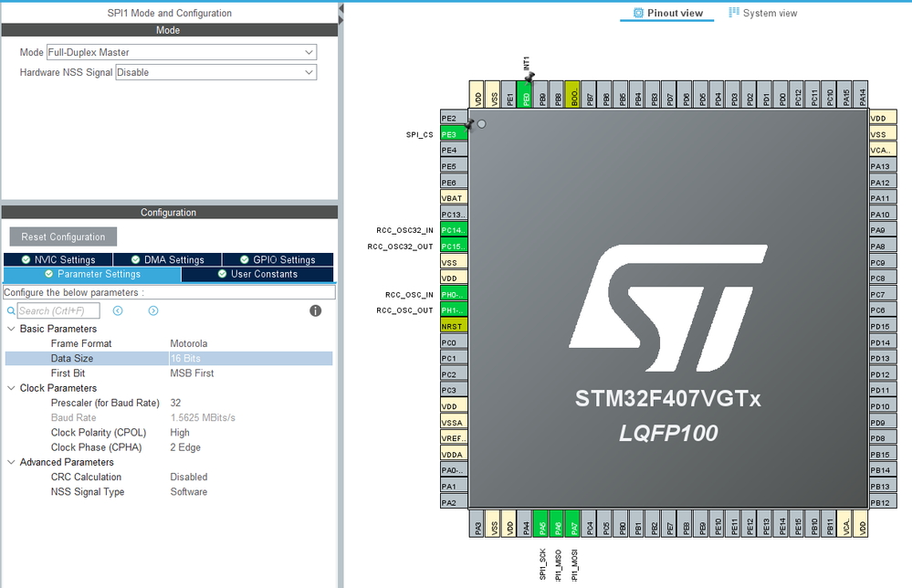Change Clock Polarity value High
The height and width of the screenshot is (588, 912).
(180, 433)
